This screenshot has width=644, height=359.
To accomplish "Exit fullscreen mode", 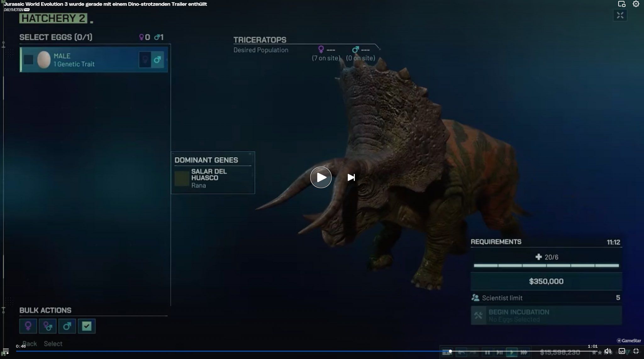I will click(x=636, y=351).
